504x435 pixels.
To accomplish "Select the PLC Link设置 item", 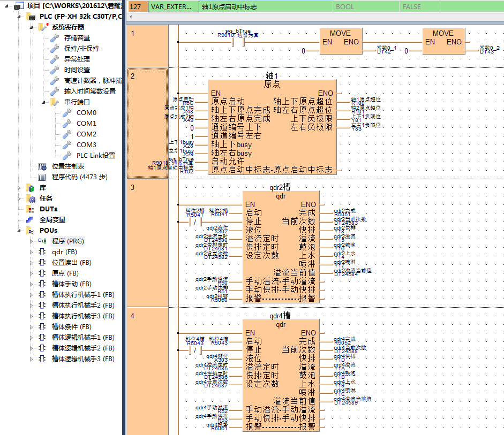I will [95, 156].
